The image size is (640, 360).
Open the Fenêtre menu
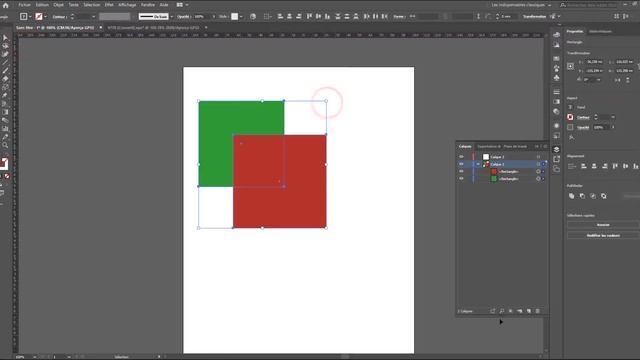tap(148, 5)
